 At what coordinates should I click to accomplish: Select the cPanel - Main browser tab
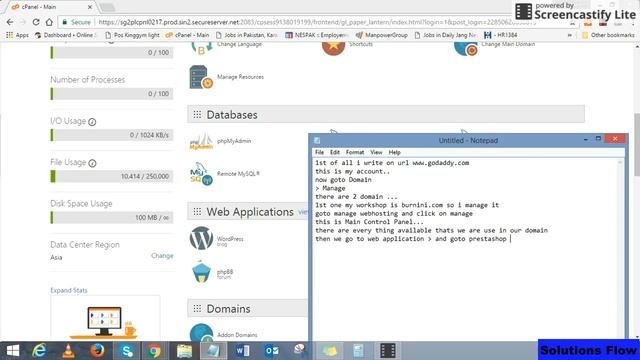pyautogui.click(x=48, y=7)
